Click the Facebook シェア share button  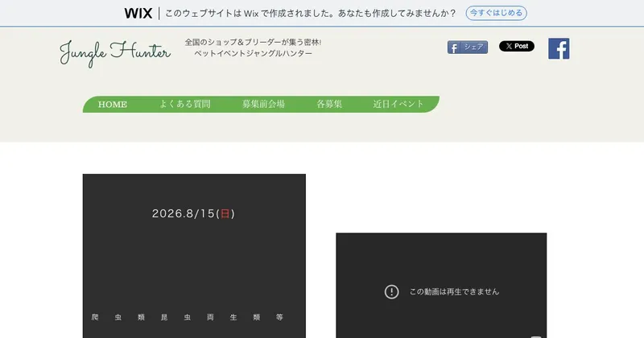pos(468,47)
